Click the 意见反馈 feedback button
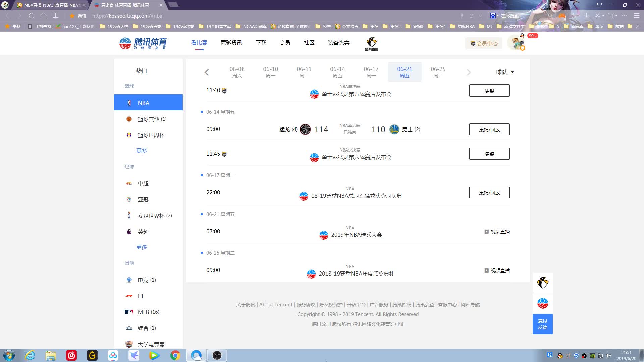 pyautogui.click(x=542, y=324)
